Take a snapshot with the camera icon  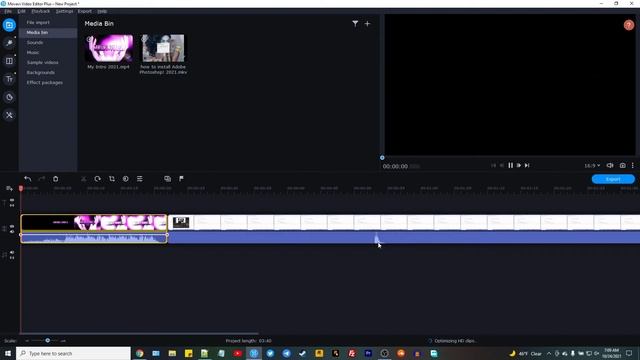coord(622,165)
